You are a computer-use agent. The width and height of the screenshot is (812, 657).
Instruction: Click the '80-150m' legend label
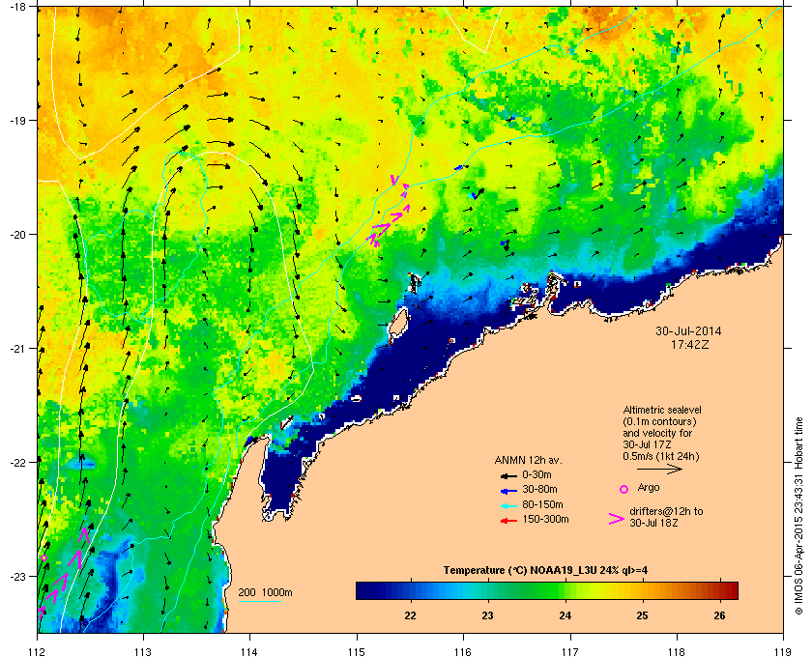(542, 504)
